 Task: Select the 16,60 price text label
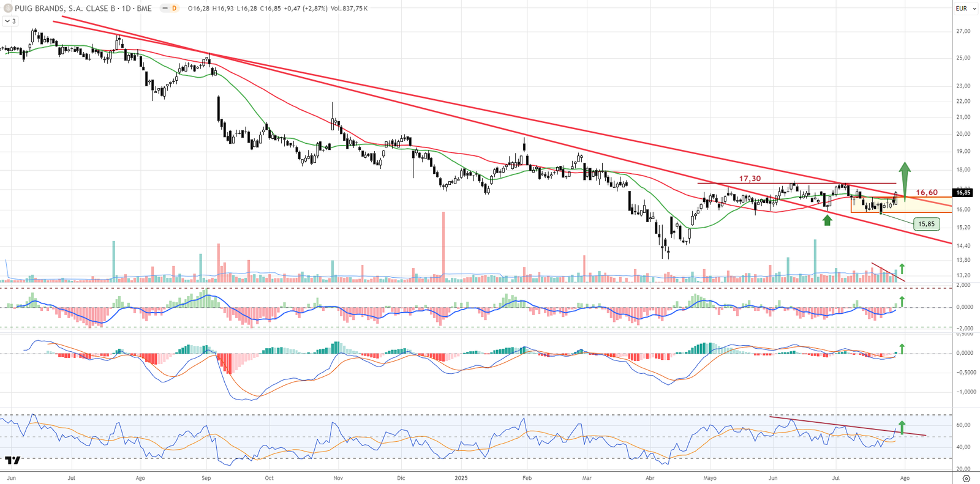pos(927,192)
